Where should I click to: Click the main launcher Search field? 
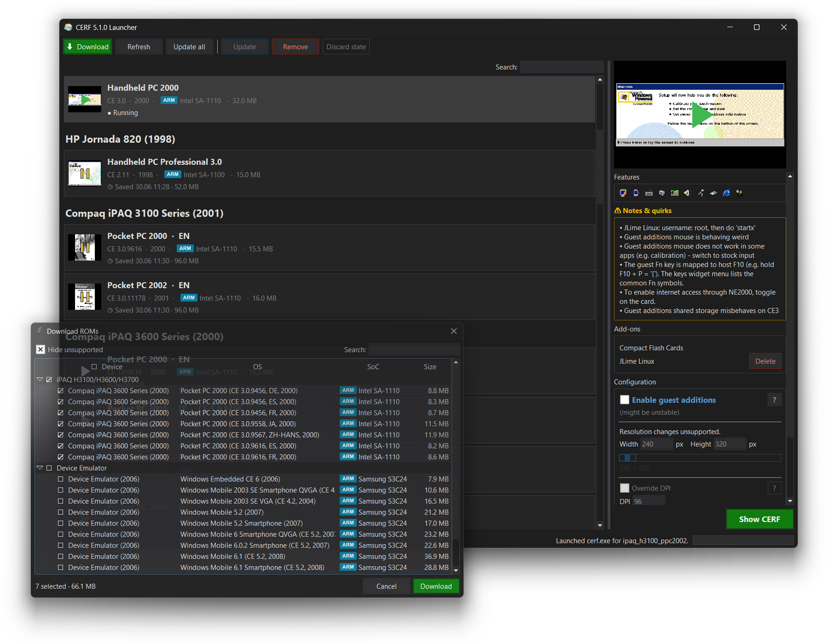click(x=562, y=67)
